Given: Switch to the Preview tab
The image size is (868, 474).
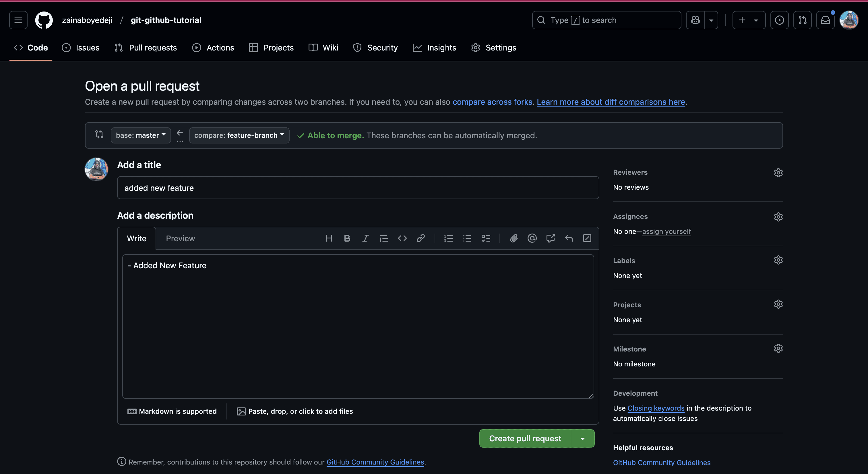Looking at the screenshot, I should 180,238.
